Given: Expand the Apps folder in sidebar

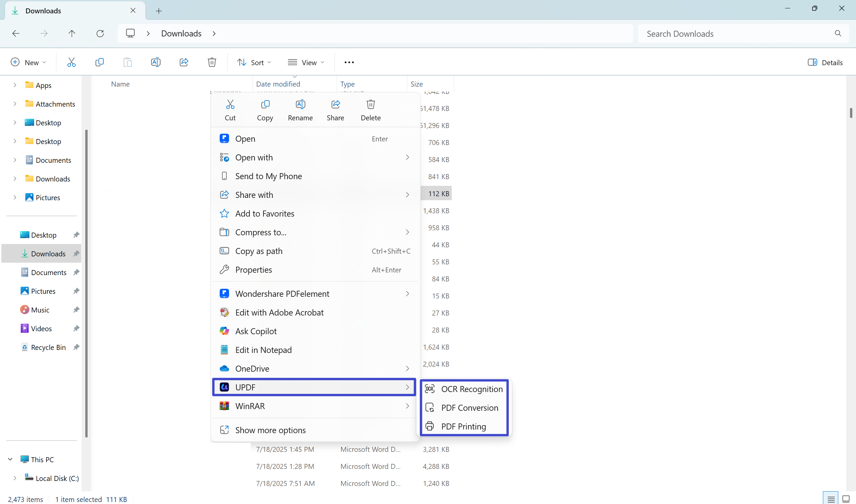Looking at the screenshot, I should (15, 85).
